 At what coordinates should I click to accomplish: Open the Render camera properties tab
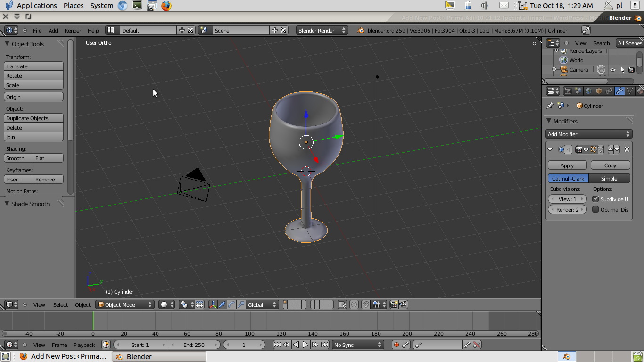568,91
